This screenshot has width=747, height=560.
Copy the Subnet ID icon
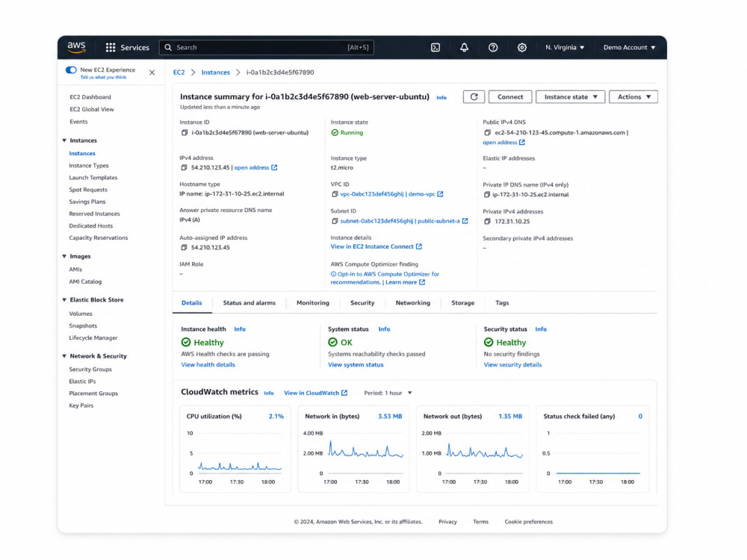tap(335, 221)
